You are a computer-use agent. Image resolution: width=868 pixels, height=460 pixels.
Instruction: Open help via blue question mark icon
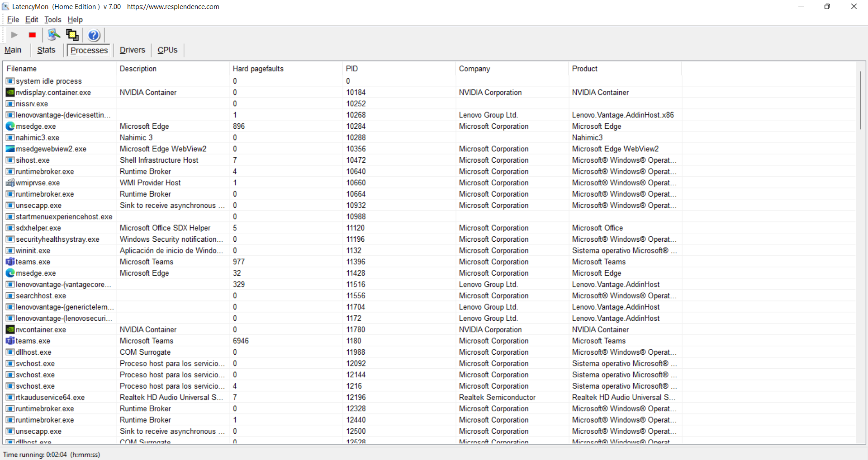click(x=94, y=35)
